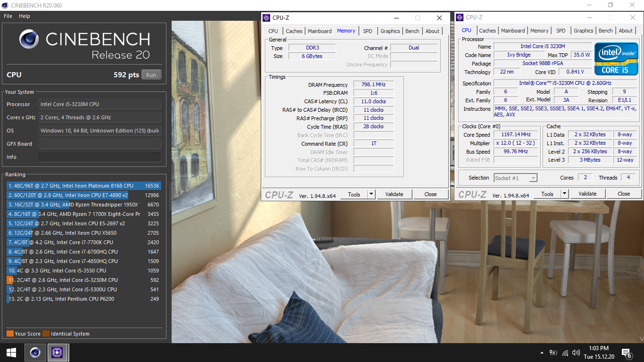Click Close button in right CPU-Z window
This screenshot has height=362, width=644.
click(624, 194)
